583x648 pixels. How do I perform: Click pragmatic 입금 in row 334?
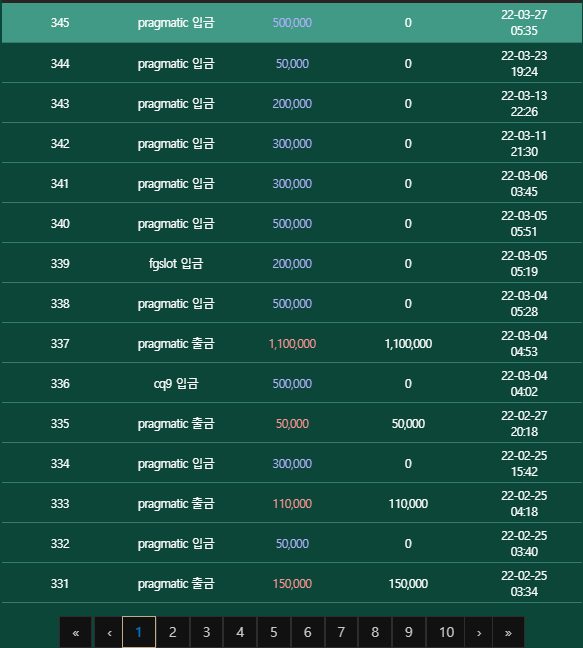click(x=176, y=464)
